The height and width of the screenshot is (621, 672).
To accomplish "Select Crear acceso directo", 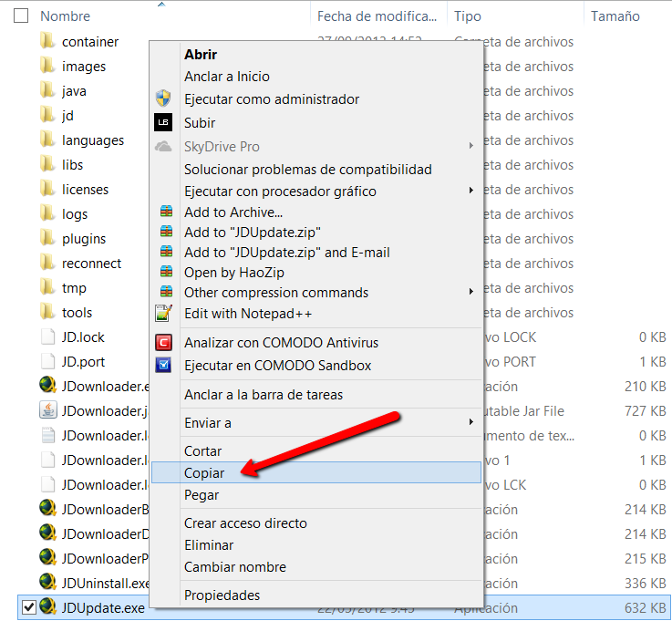I will click(245, 523).
